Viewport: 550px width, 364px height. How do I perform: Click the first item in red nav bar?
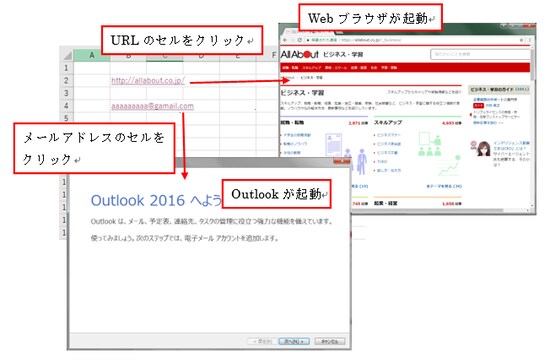(290, 67)
